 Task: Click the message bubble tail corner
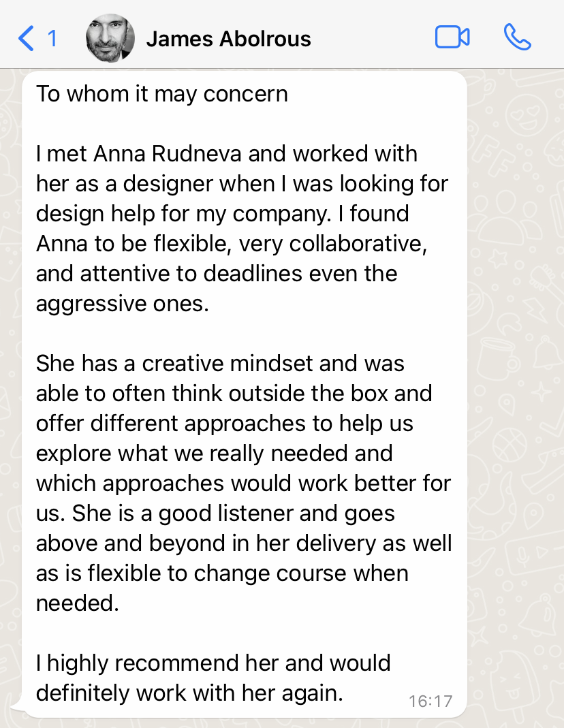click(17, 707)
